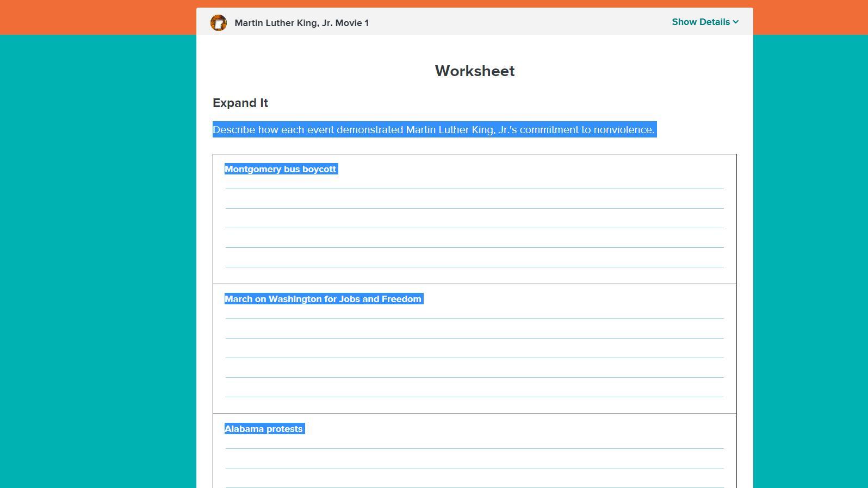Click the March on Washington for Jobs and Freedom label
The image size is (868, 488).
324,299
